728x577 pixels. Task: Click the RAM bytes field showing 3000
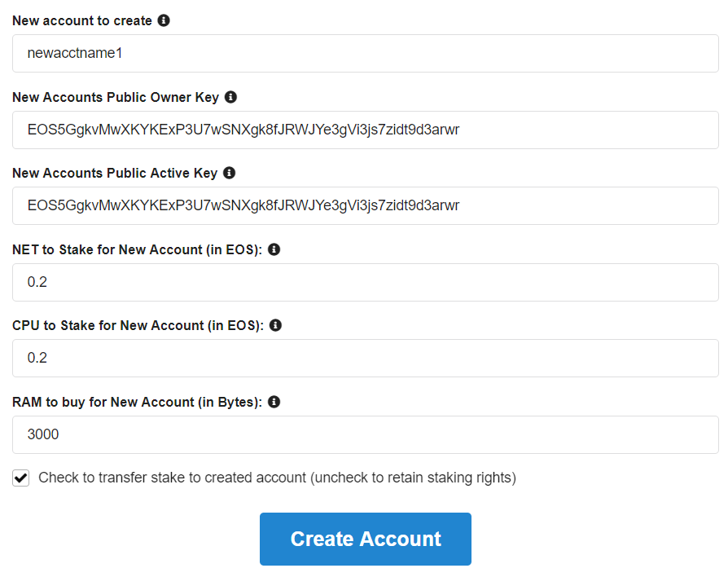tap(365, 434)
